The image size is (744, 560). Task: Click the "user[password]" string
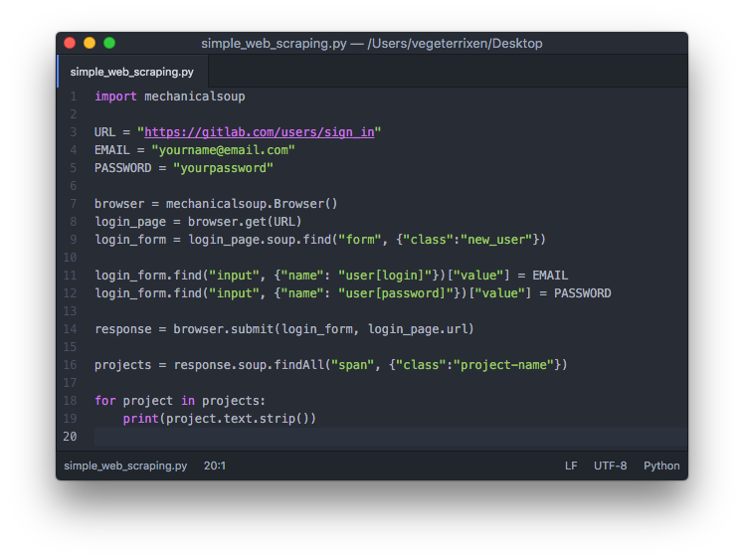(395, 293)
